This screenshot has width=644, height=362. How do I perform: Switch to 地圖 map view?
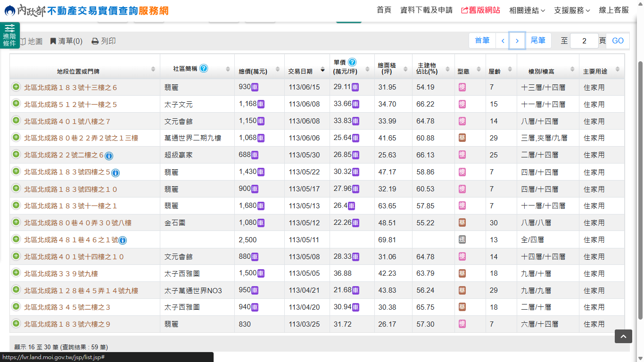point(31,41)
